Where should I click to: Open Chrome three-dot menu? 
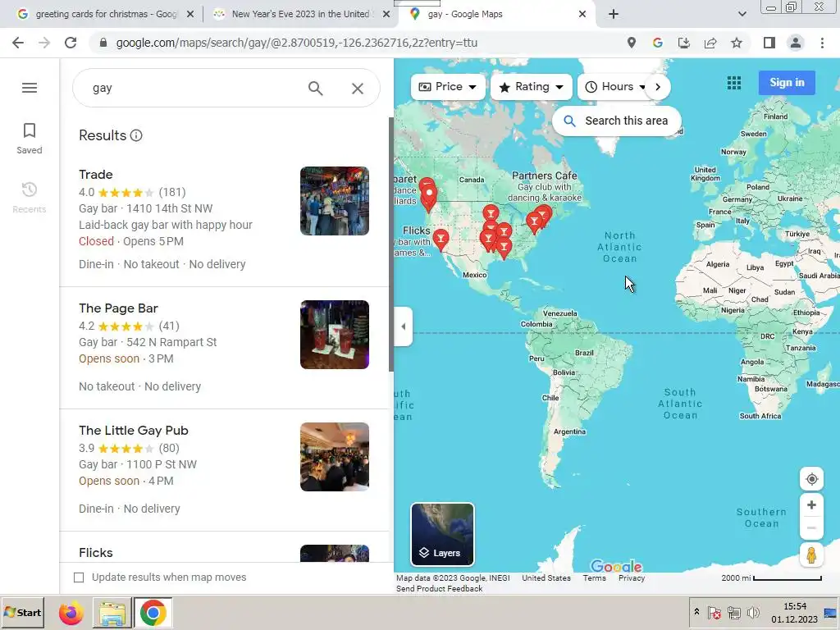[x=822, y=43]
